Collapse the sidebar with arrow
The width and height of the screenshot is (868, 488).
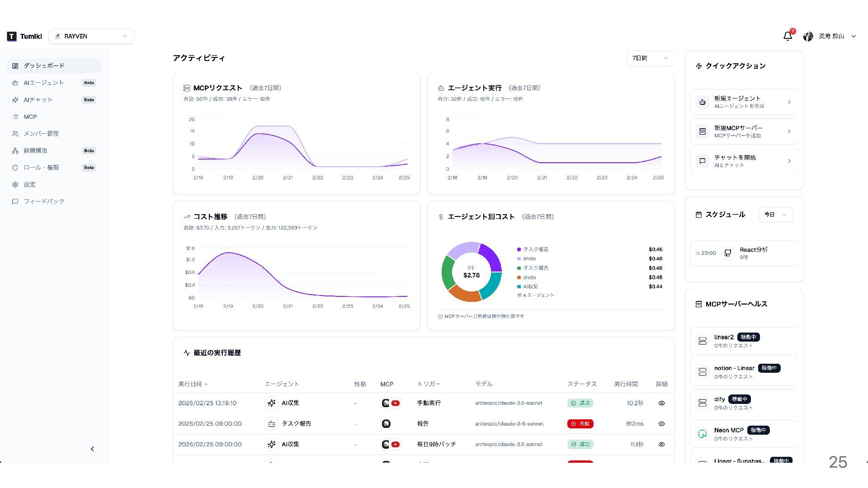click(x=92, y=449)
